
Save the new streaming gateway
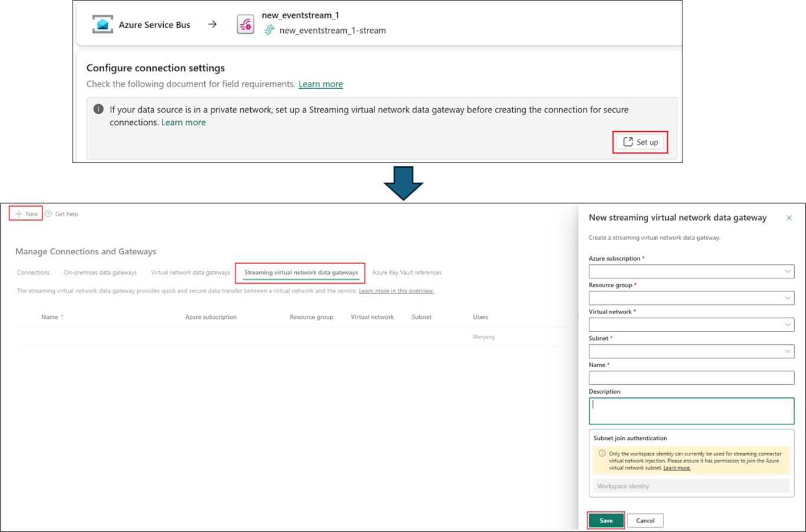click(x=606, y=520)
